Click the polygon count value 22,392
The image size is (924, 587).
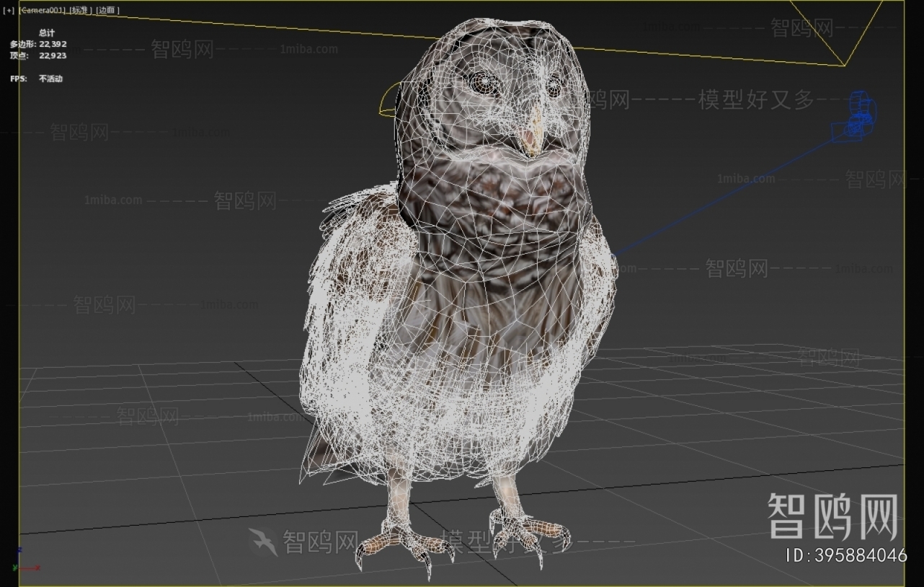[53, 44]
